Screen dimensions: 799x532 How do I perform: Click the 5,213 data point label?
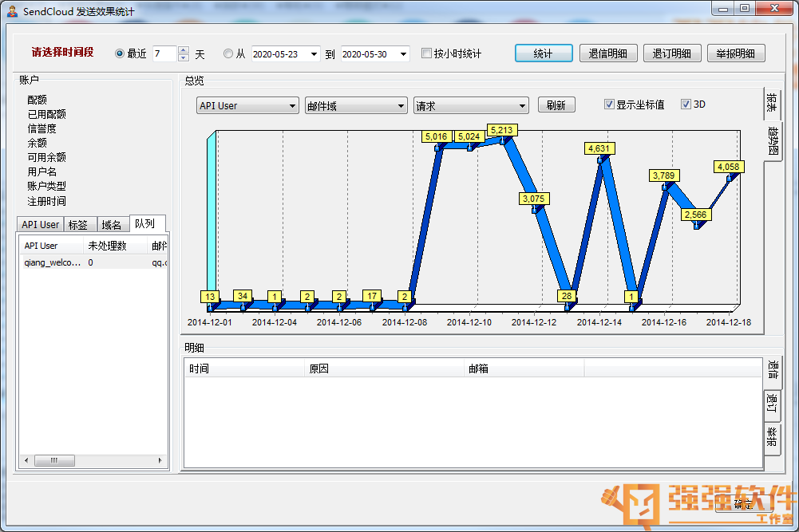502,130
